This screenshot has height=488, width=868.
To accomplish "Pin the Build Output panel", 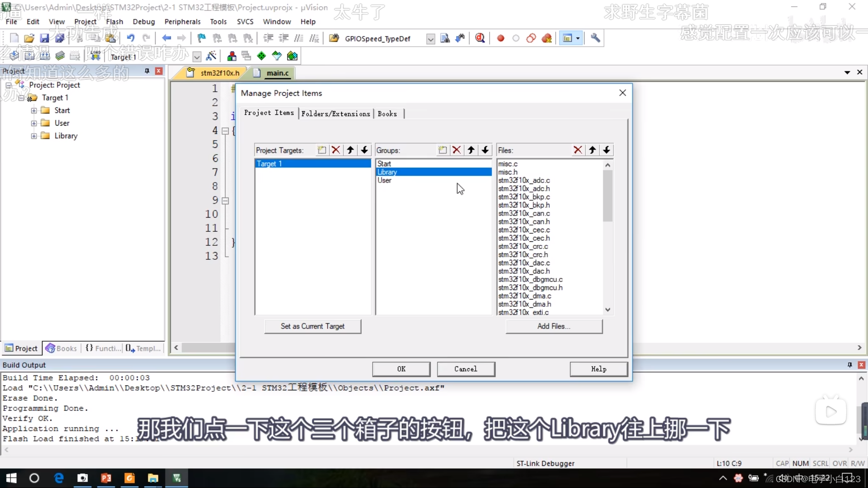I will click(849, 365).
